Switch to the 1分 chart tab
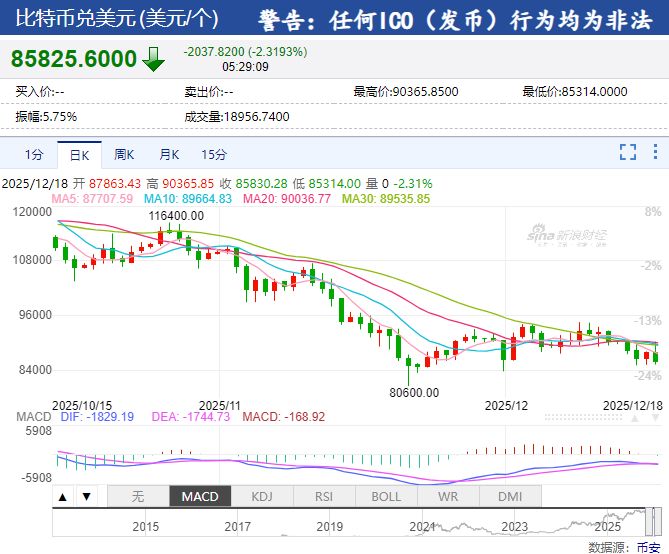669x554 pixels. 34,154
